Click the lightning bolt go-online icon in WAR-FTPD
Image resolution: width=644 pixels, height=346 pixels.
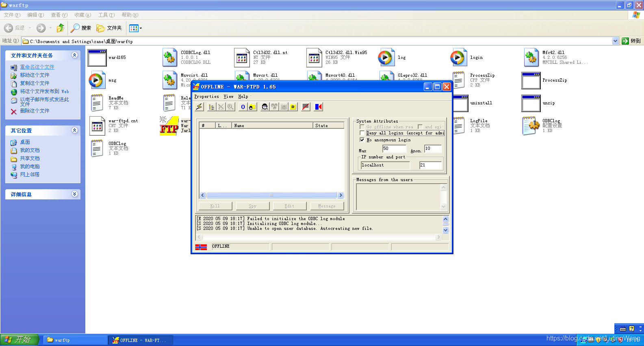pos(199,107)
